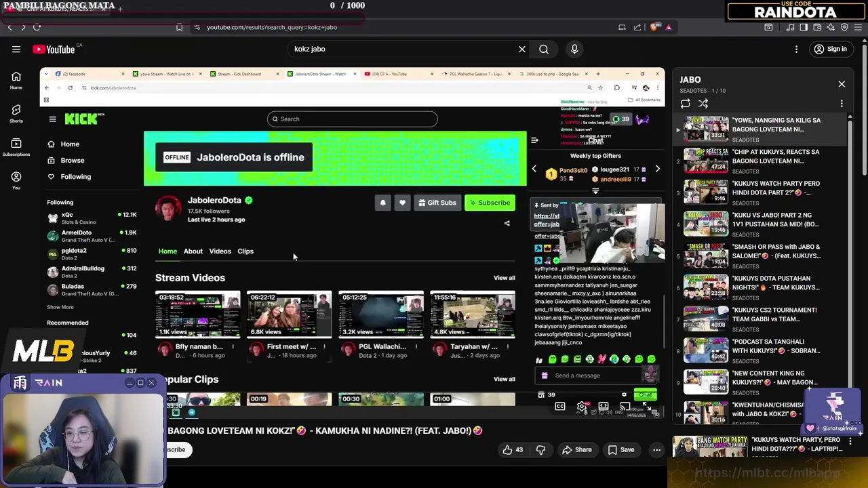Open the browser share icon

[x=637, y=27]
